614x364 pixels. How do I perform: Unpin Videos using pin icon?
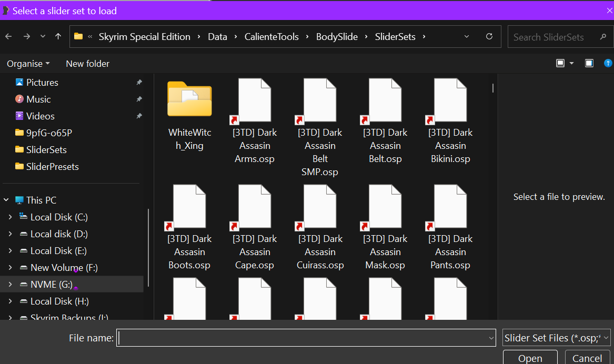139,116
